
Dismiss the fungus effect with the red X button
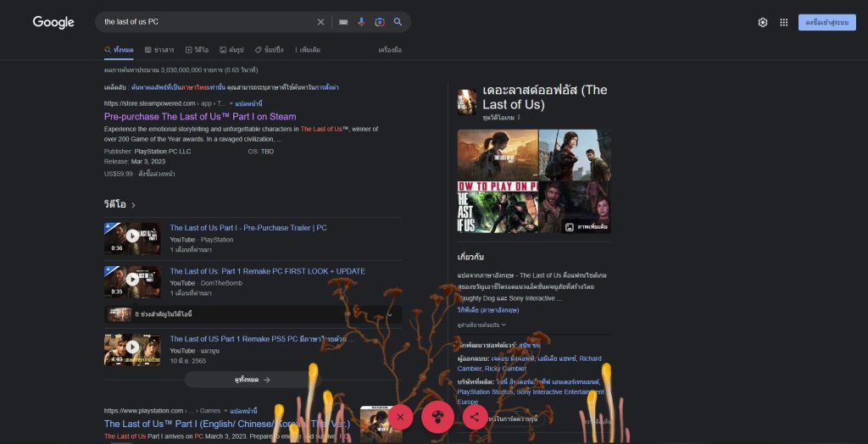pyautogui.click(x=400, y=417)
